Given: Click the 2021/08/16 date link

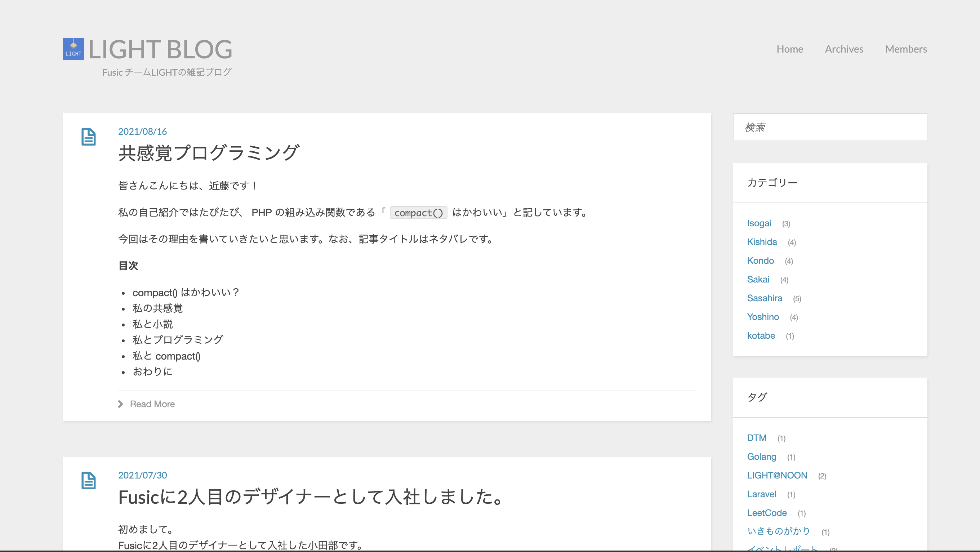Looking at the screenshot, I should coord(142,132).
